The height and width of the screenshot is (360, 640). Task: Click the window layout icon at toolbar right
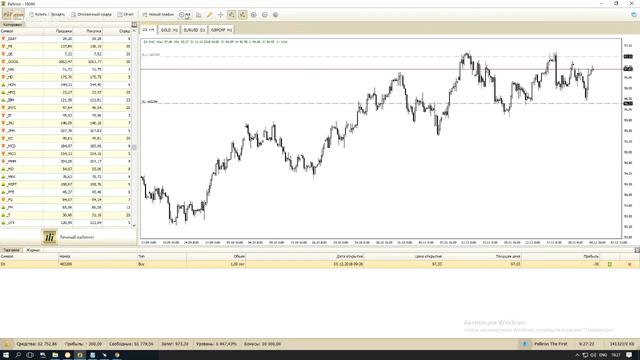tap(634, 15)
